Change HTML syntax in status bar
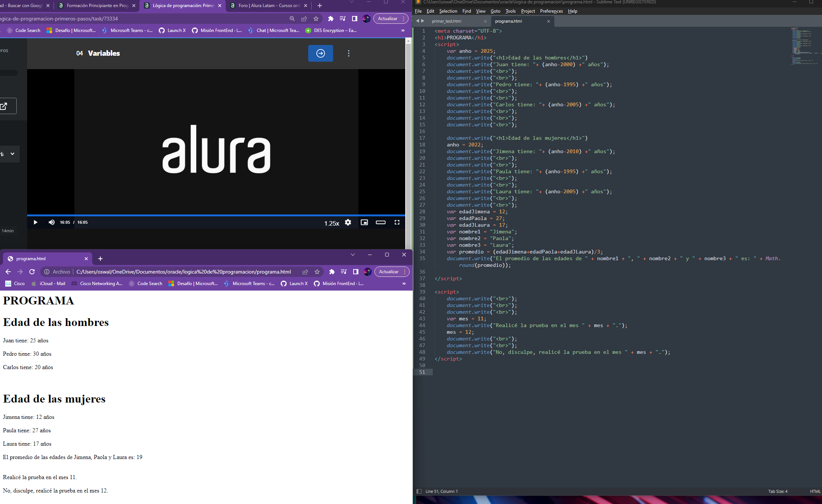Screen dimensions: 822x504 coord(815,491)
